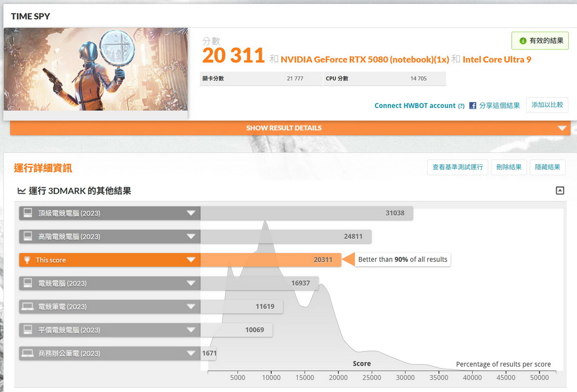The image size is (577, 392).
Task: Click the green valid result info icon
Action: tap(523, 41)
